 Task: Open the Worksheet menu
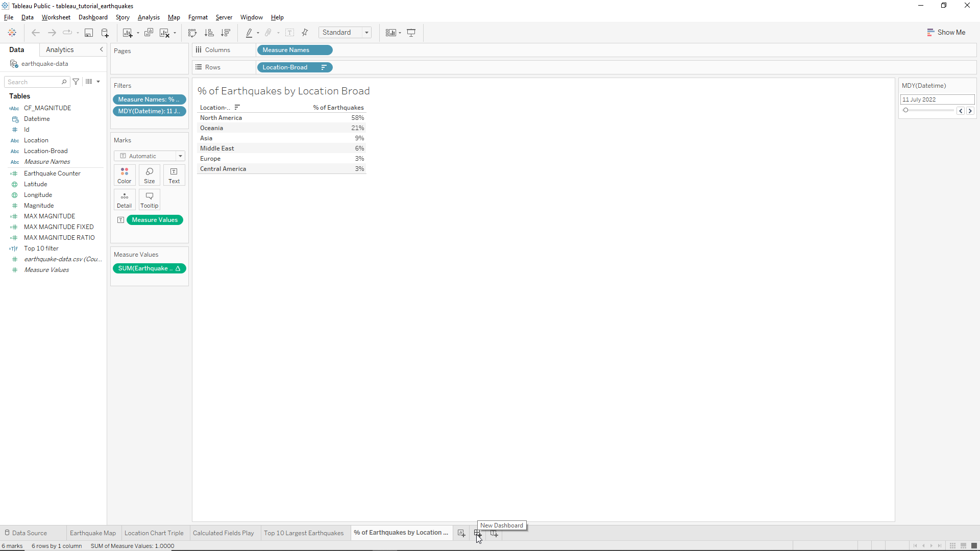(56, 17)
